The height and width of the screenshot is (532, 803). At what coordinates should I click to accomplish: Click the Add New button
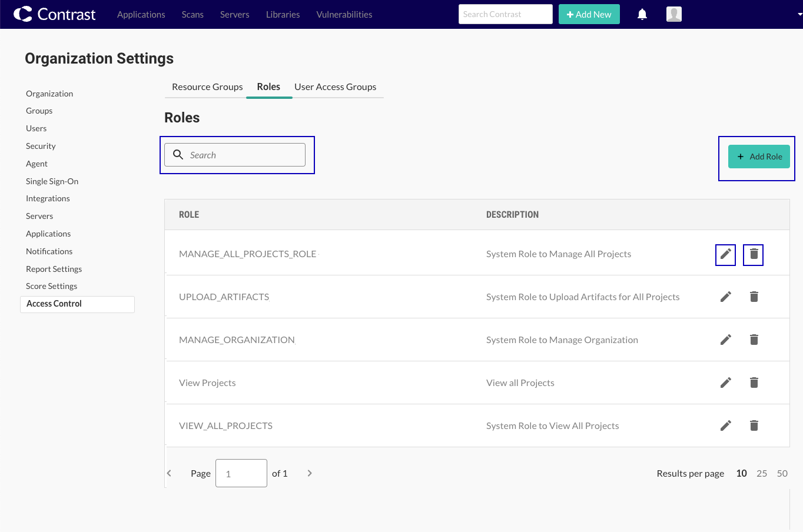(589, 14)
